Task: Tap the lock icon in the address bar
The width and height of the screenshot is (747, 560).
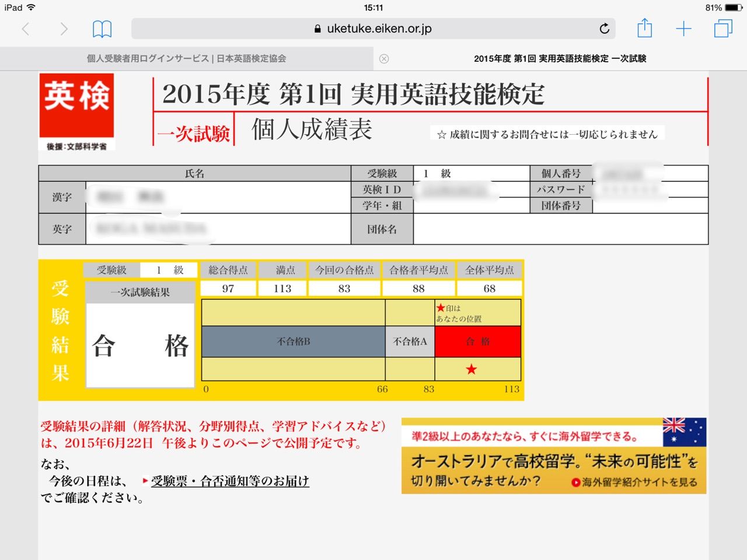Action: tap(317, 29)
